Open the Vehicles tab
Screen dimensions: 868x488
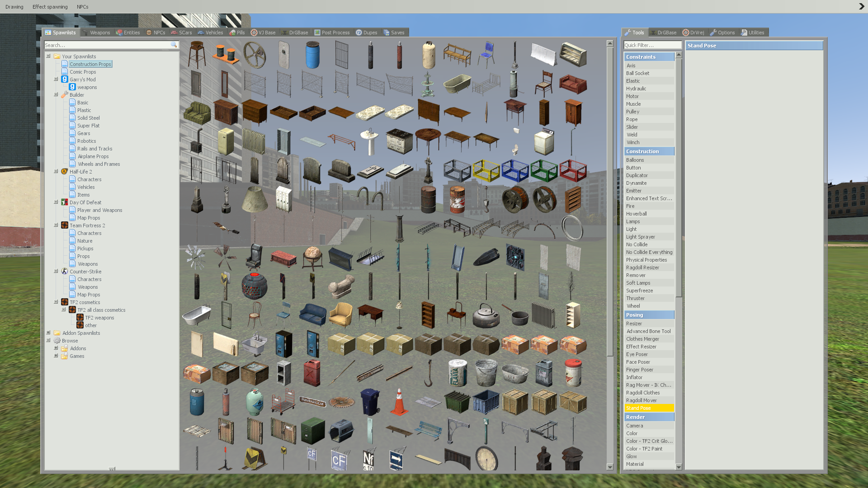[x=210, y=33]
